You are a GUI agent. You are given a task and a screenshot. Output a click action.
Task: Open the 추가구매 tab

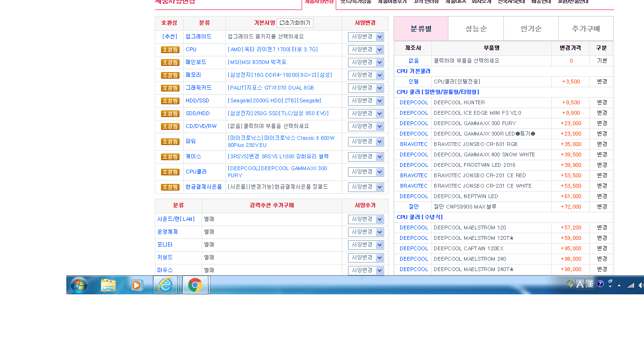[x=586, y=28]
